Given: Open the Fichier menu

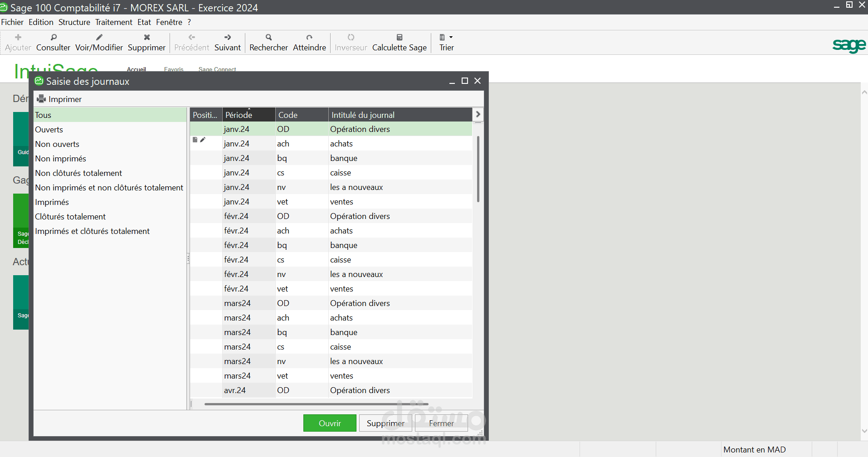Looking at the screenshot, I should pyautogui.click(x=12, y=22).
